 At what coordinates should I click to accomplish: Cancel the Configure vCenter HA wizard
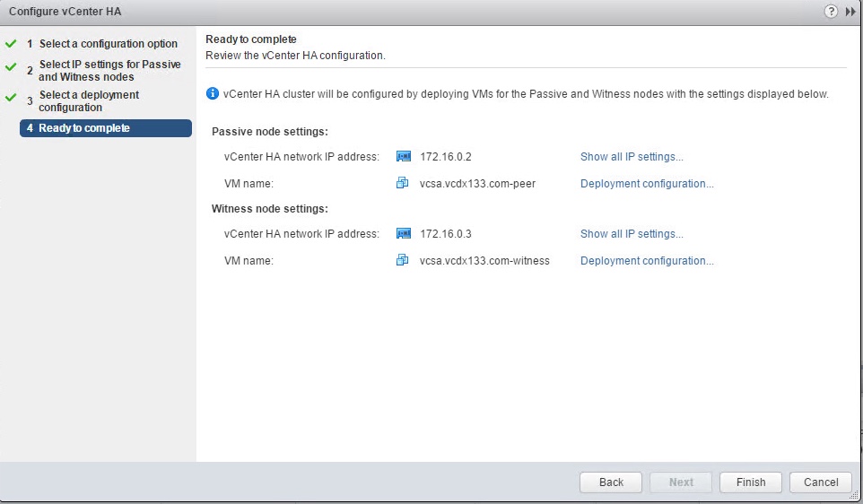click(x=820, y=482)
